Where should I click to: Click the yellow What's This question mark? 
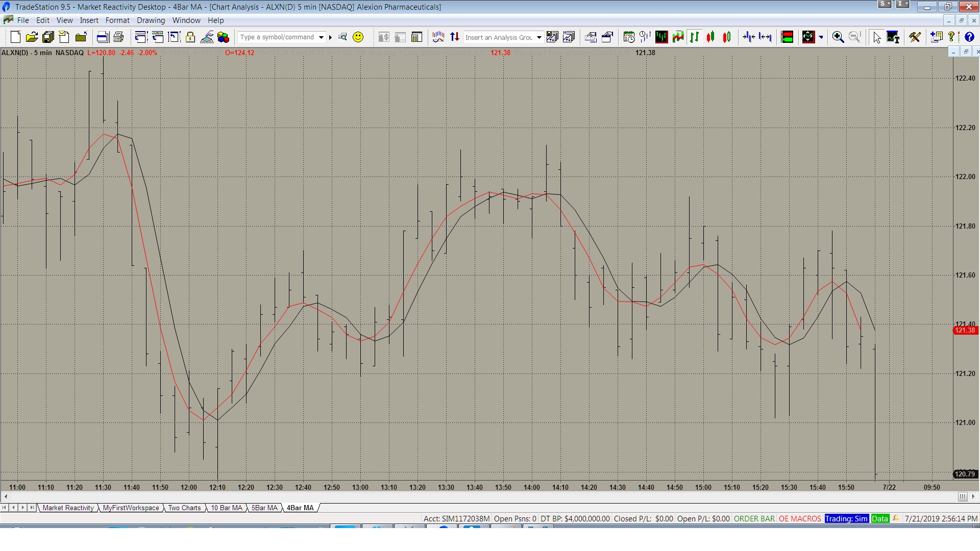pos(952,37)
